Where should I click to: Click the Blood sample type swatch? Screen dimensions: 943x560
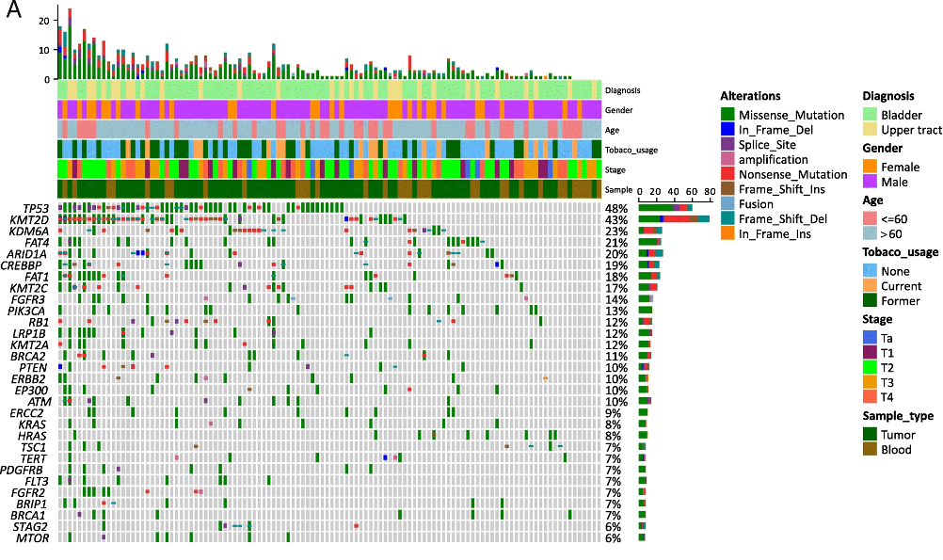870,449
